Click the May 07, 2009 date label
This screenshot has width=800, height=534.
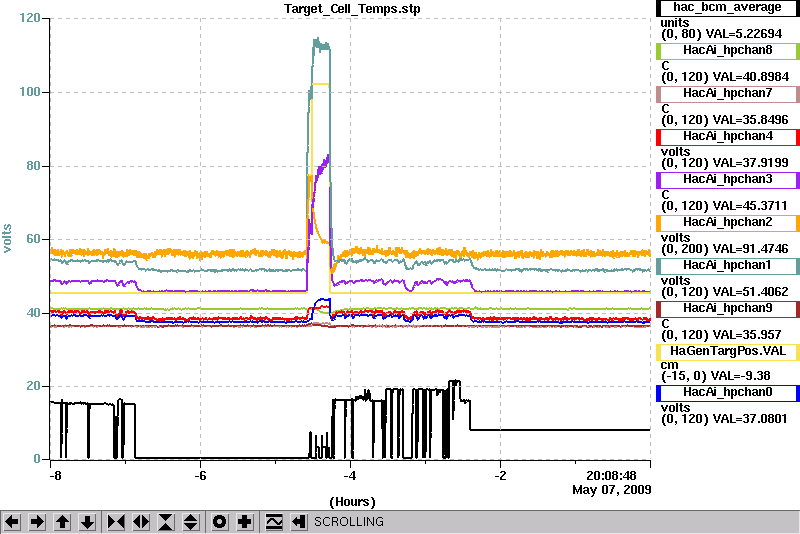pos(612,490)
